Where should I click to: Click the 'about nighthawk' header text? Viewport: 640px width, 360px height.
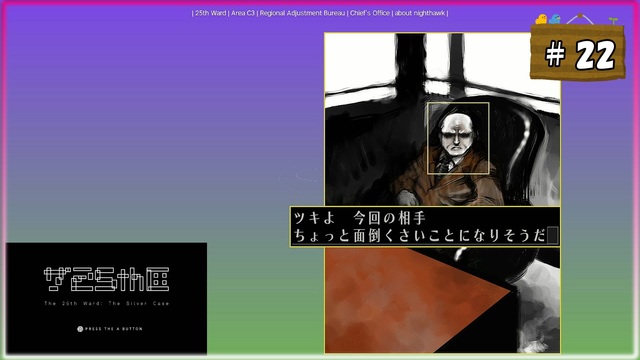pyautogui.click(x=420, y=13)
